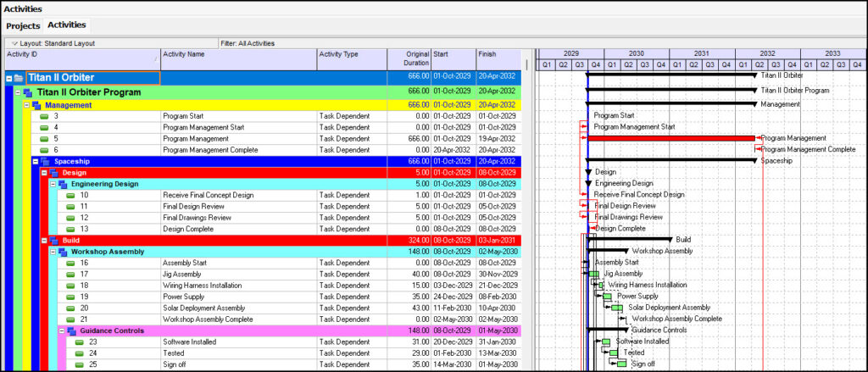
Task: Click the green activity icon for ID 3
Action: (45, 116)
